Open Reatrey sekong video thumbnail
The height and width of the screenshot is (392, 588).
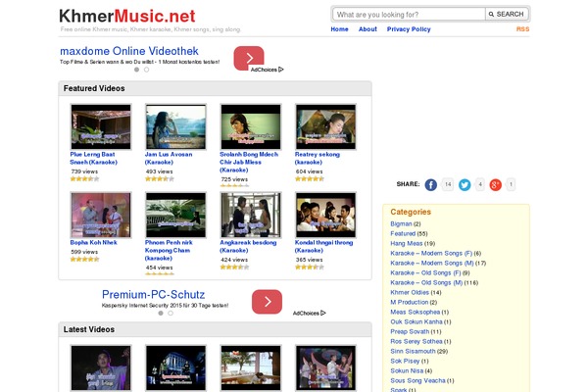pos(326,126)
